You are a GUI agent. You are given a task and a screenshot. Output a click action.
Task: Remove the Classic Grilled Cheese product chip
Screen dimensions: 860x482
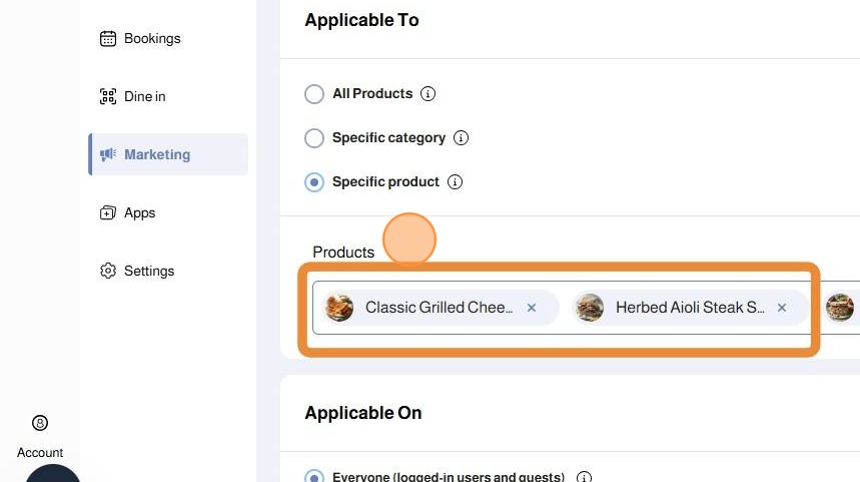532,308
